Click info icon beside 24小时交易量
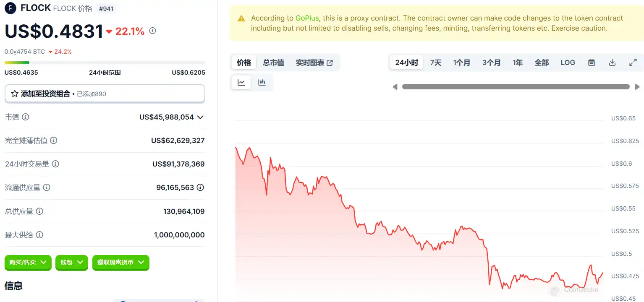The height and width of the screenshot is (302, 644). pyautogui.click(x=55, y=164)
